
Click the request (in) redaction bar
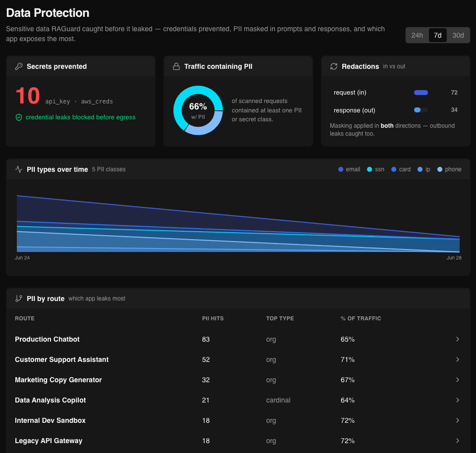tap(421, 93)
